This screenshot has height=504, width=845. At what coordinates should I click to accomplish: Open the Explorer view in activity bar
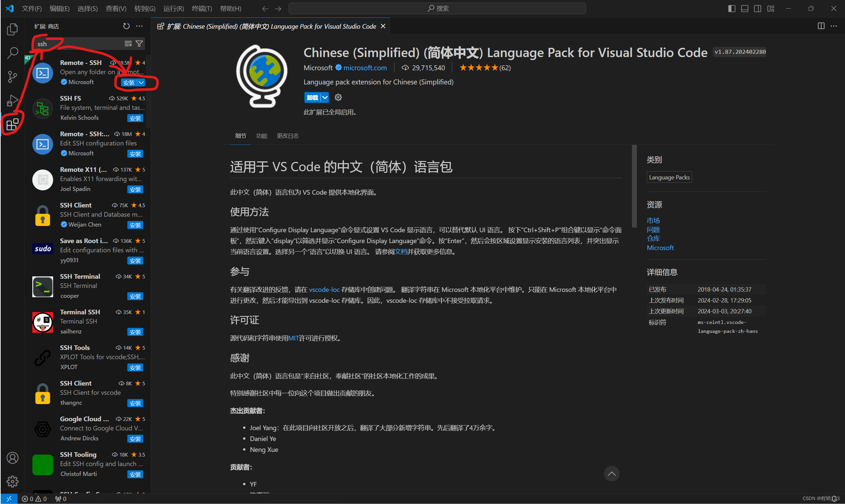(x=12, y=29)
